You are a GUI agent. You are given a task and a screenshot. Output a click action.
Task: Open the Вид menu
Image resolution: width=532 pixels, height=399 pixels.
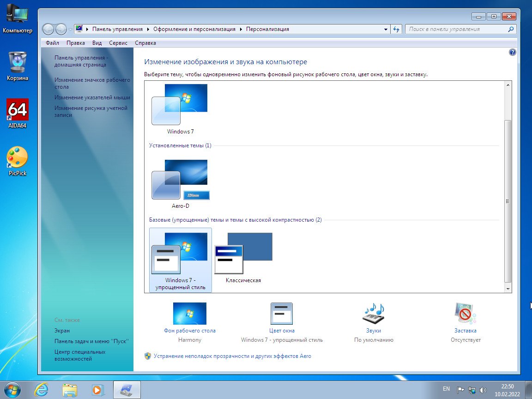click(x=97, y=43)
